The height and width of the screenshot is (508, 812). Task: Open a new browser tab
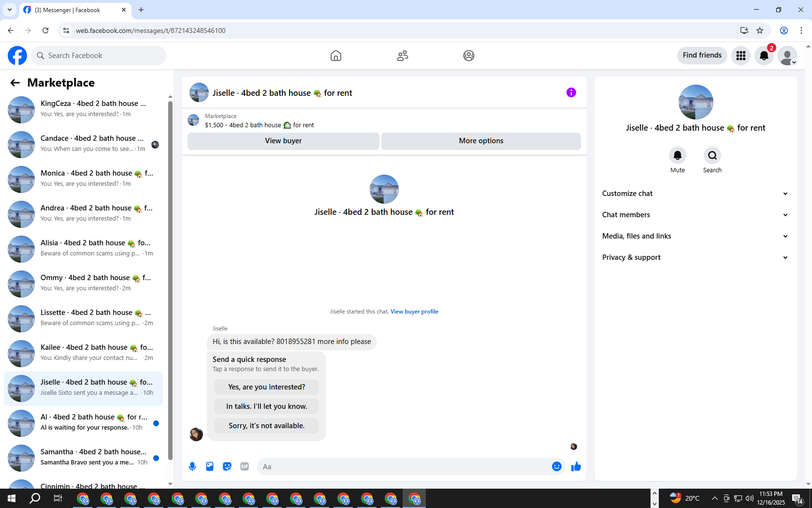click(x=141, y=10)
